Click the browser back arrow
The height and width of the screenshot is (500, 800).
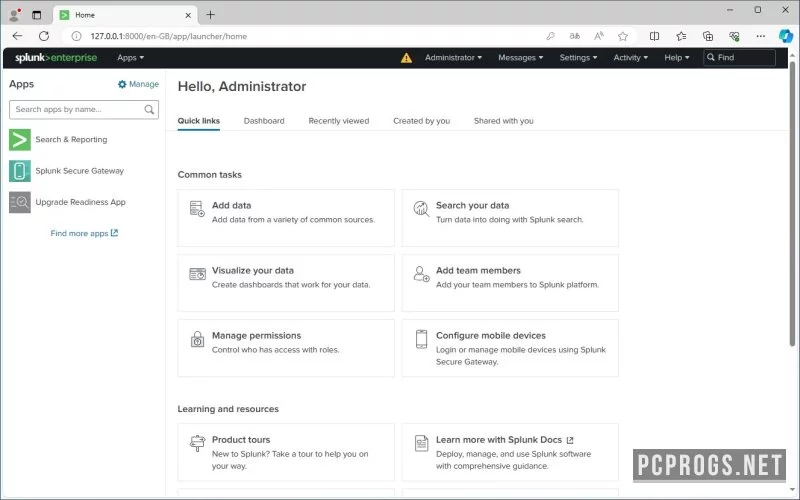17,36
